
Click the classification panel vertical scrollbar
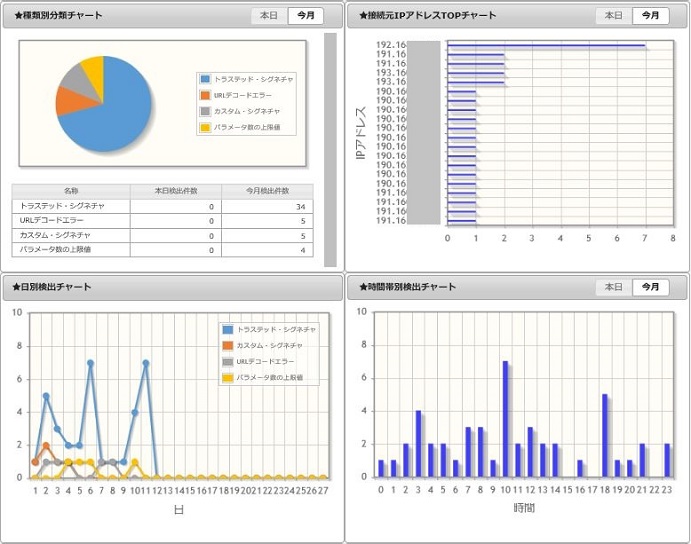tap(330, 150)
